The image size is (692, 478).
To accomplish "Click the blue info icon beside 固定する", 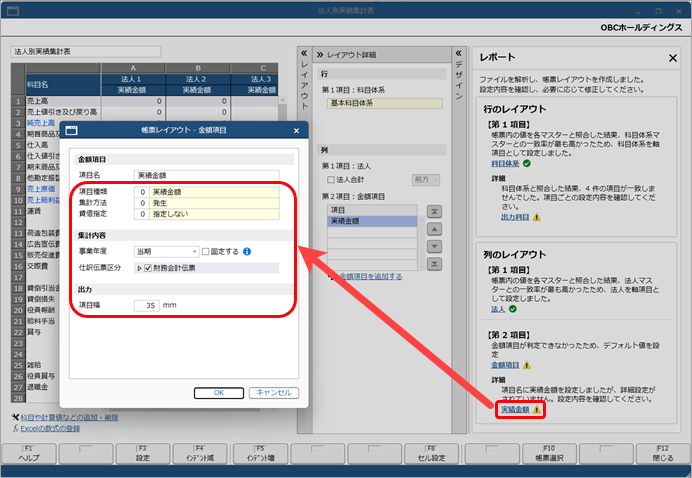I will pos(247,252).
